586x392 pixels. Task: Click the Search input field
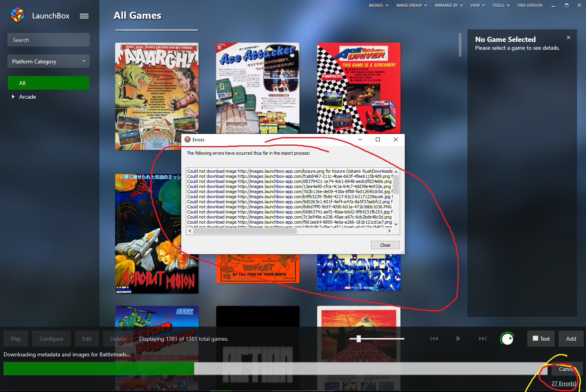click(49, 40)
